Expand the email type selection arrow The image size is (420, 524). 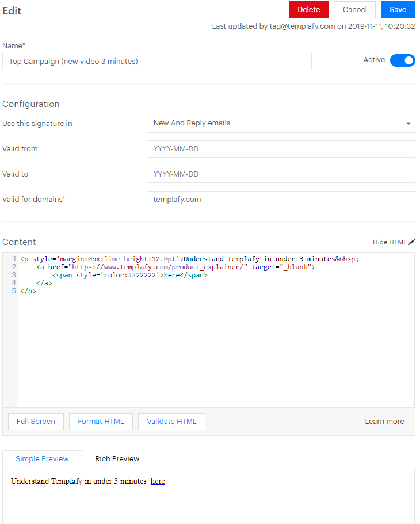(408, 123)
